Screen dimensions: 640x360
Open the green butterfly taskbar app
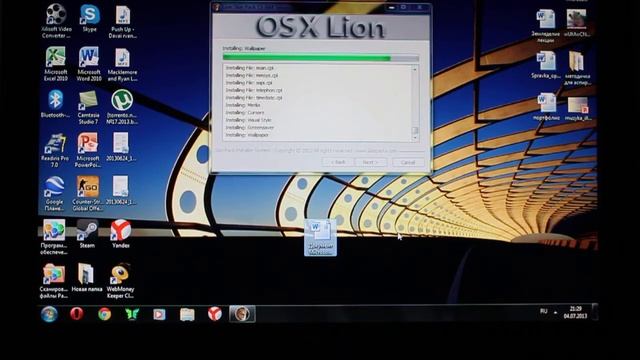pyautogui.click(x=132, y=314)
